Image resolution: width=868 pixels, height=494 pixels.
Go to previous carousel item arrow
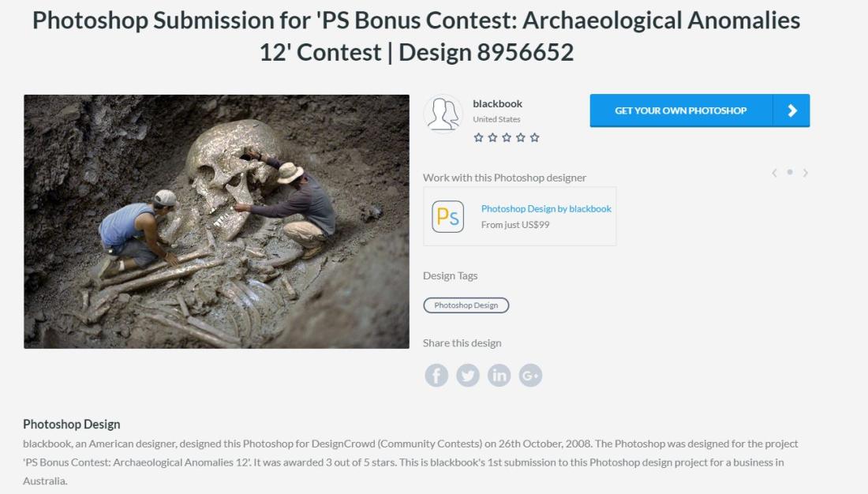coord(774,173)
